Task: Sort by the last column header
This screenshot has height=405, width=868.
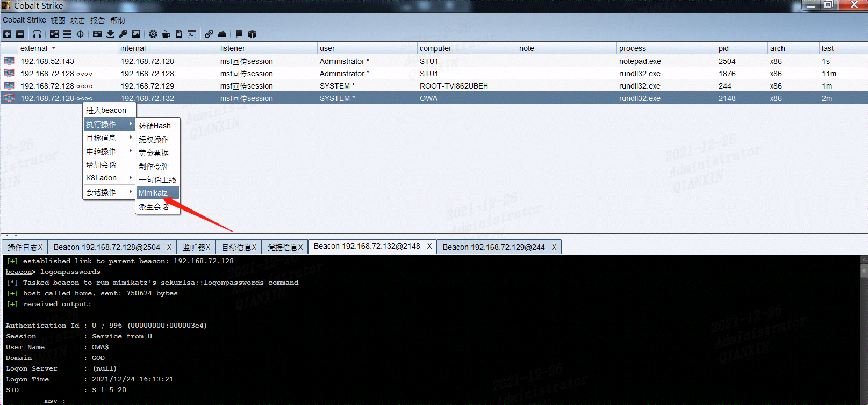Action: 843,48
